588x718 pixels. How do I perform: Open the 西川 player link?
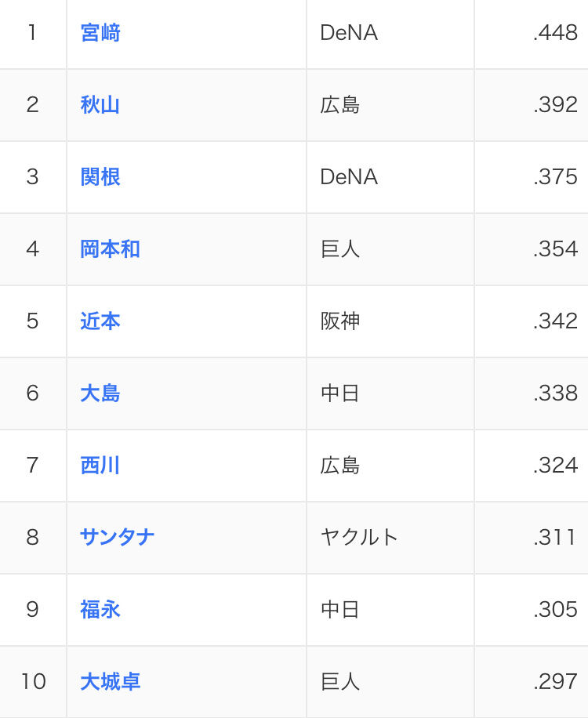[x=100, y=466]
